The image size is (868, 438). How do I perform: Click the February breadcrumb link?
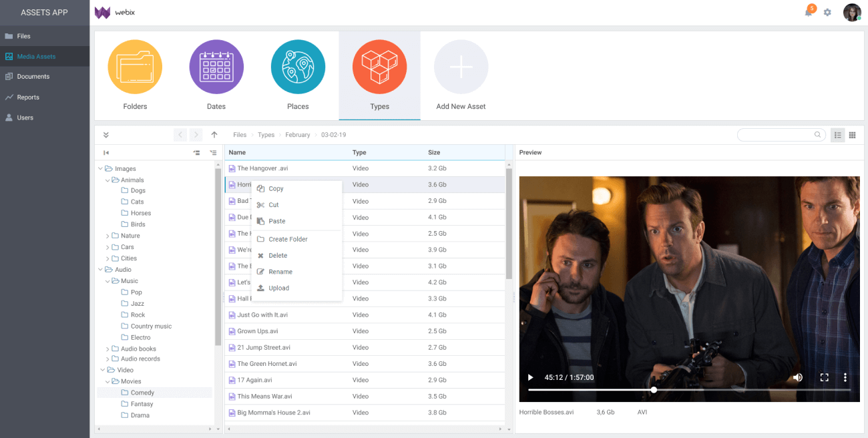click(298, 135)
